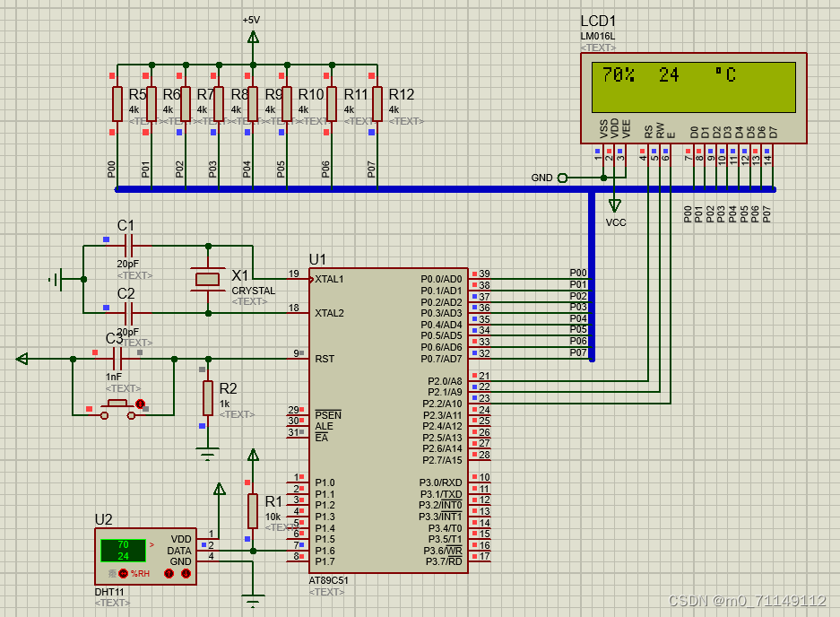This screenshot has height=617, width=840.
Task: Select capacitor C1 symbol
Action: pyautogui.click(x=128, y=246)
